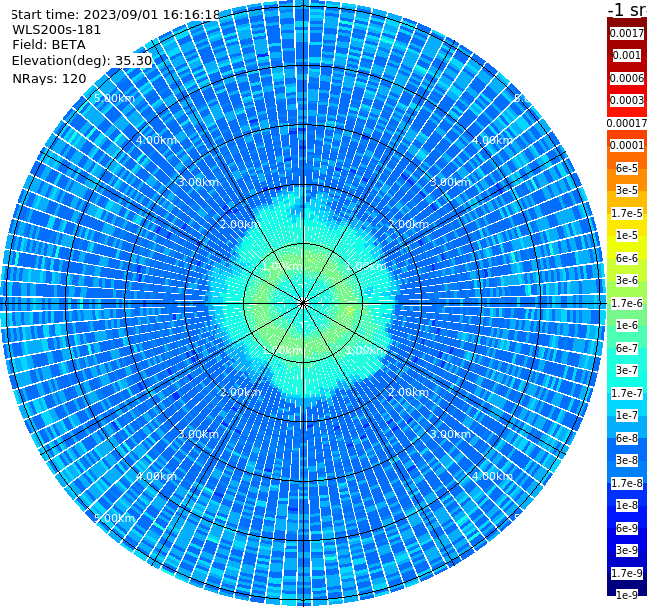Select the 0.0001 colorbar value
This screenshot has height=607, width=647.
[x=627, y=146]
